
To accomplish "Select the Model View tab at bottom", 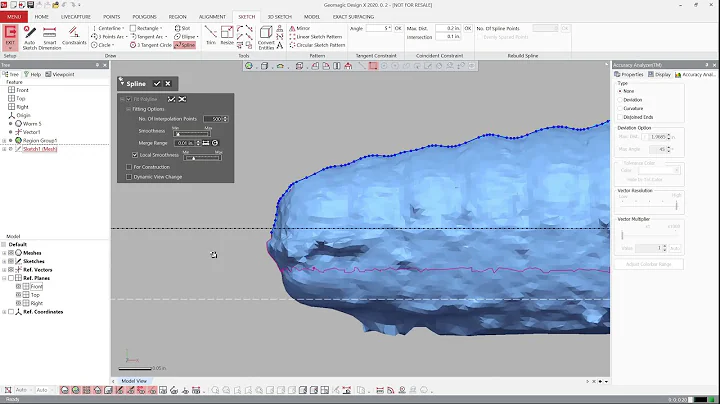I will pyautogui.click(x=134, y=381).
